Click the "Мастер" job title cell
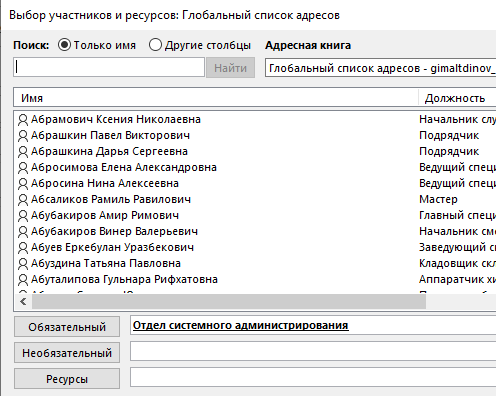 tap(438, 199)
